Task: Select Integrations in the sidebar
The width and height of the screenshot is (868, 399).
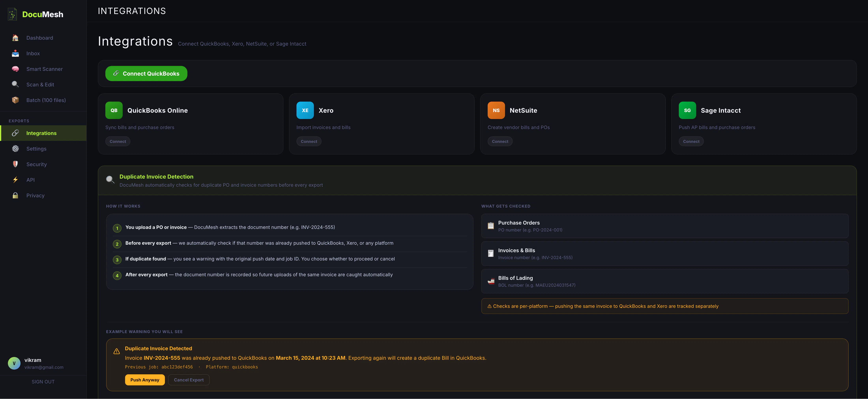Action: coord(43,133)
